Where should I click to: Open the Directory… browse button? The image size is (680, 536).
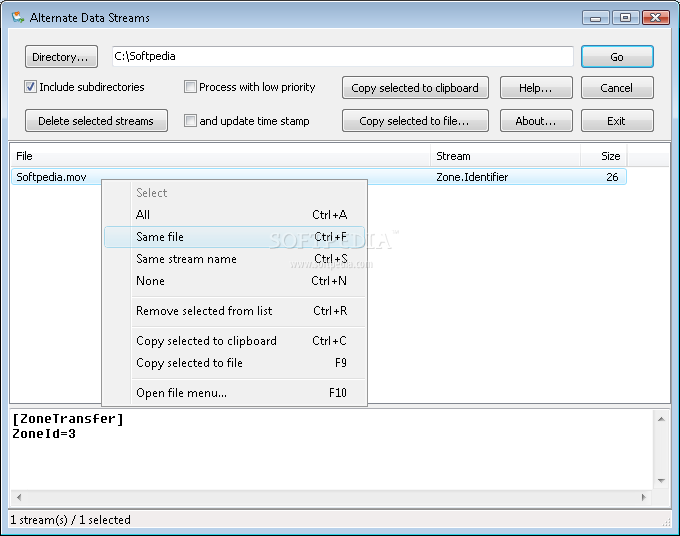61,57
